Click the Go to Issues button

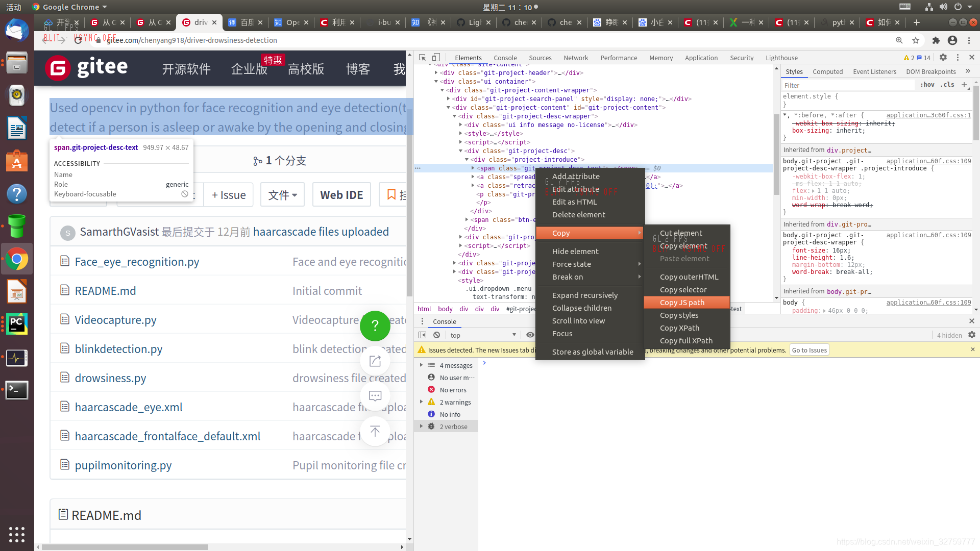pos(810,350)
